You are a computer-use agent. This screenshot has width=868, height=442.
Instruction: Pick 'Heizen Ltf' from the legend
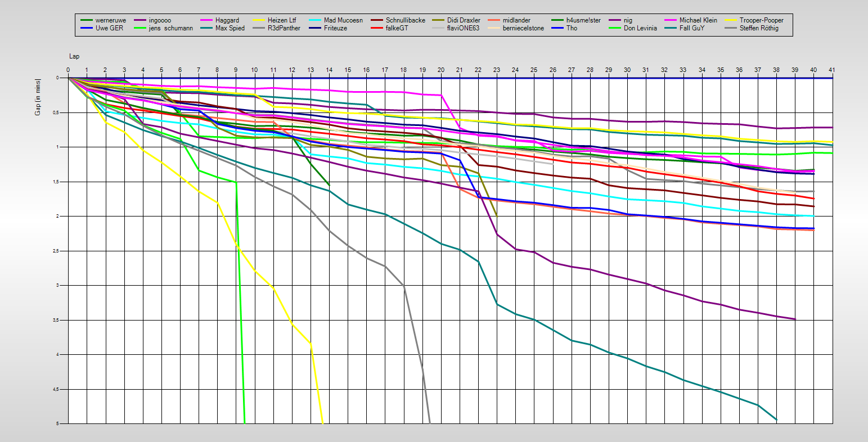click(x=281, y=20)
